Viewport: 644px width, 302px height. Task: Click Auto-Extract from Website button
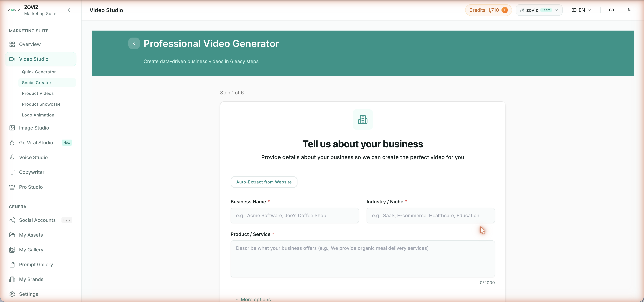coord(264,182)
